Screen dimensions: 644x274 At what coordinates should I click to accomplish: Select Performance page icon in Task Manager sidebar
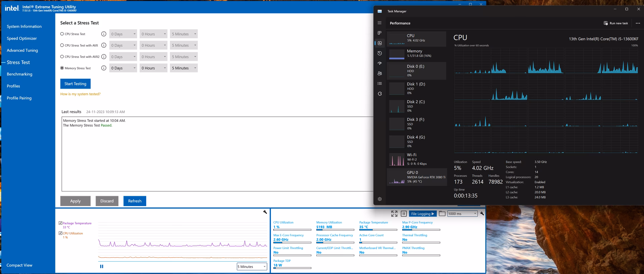(x=379, y=43)
